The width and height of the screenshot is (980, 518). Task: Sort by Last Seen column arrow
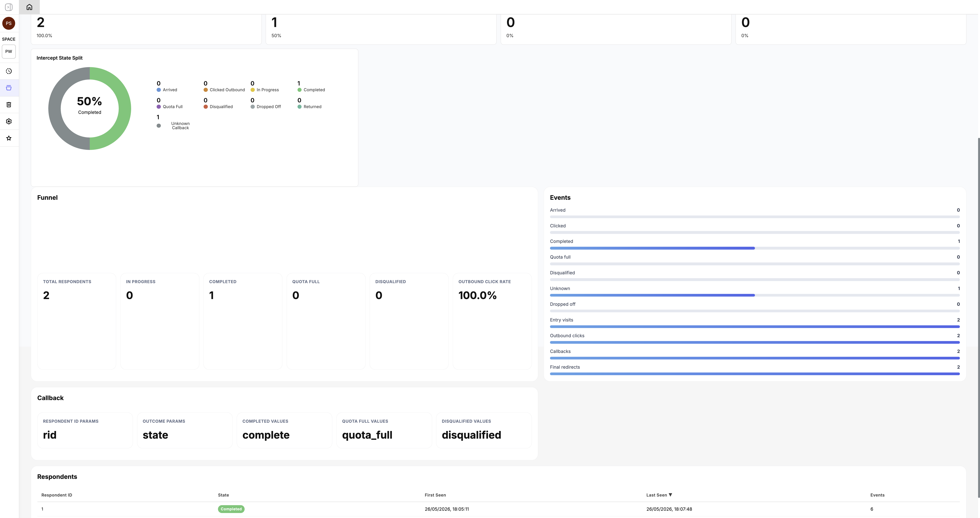(670, 495)
